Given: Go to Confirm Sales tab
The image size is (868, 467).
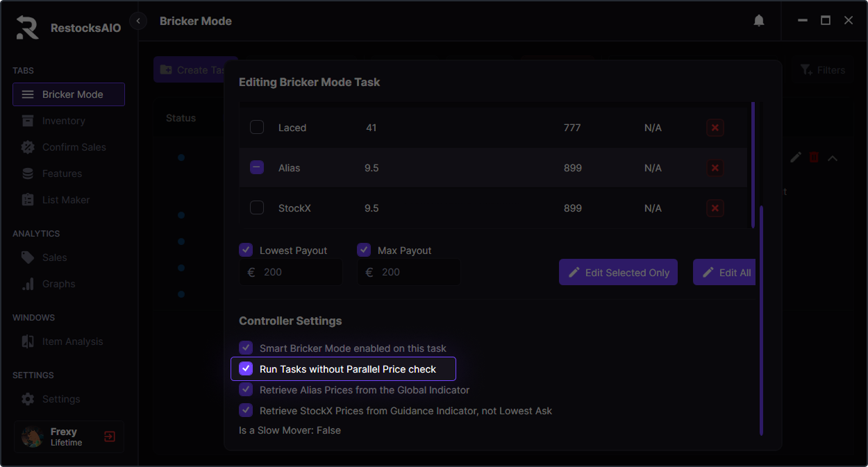Looking at the screenshot, I should 74,147.
